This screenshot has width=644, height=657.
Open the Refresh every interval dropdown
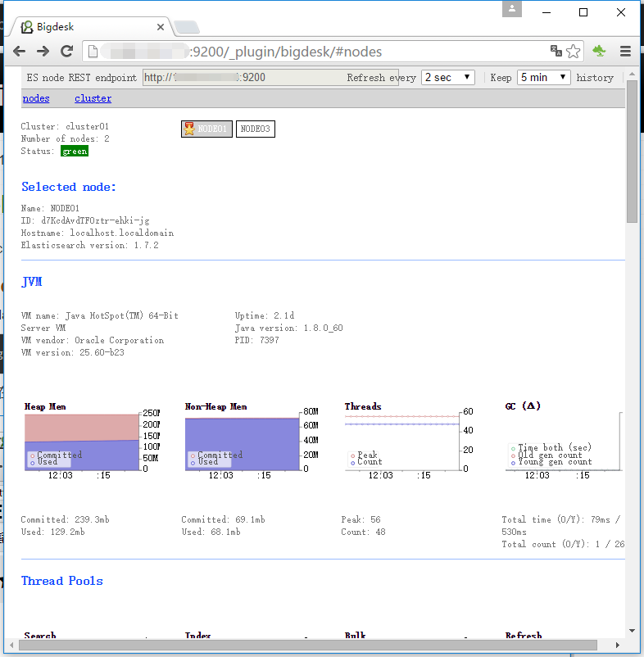(x=448, y=77)
